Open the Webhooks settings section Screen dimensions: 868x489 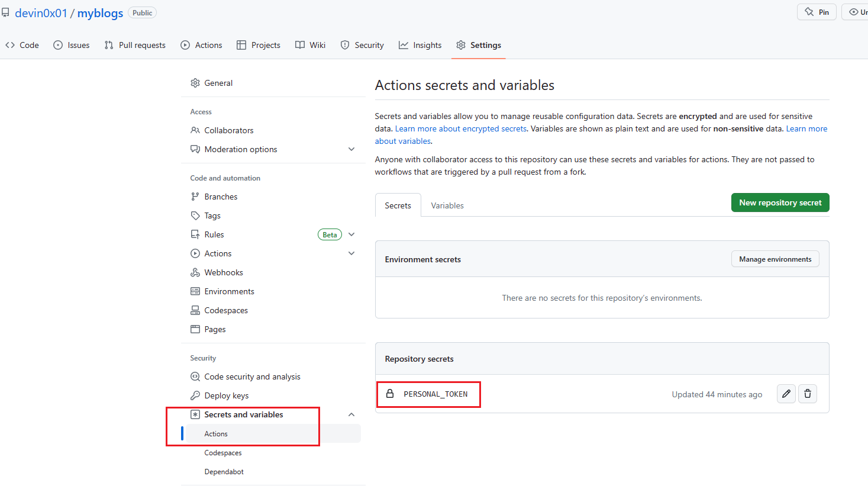(x=224, y=272)
